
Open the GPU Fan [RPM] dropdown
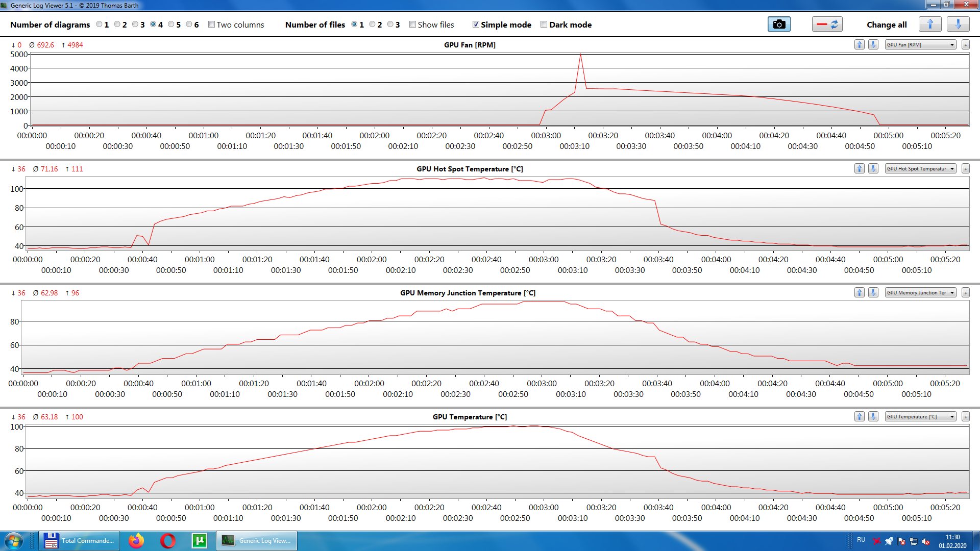[x=920, y=45]
